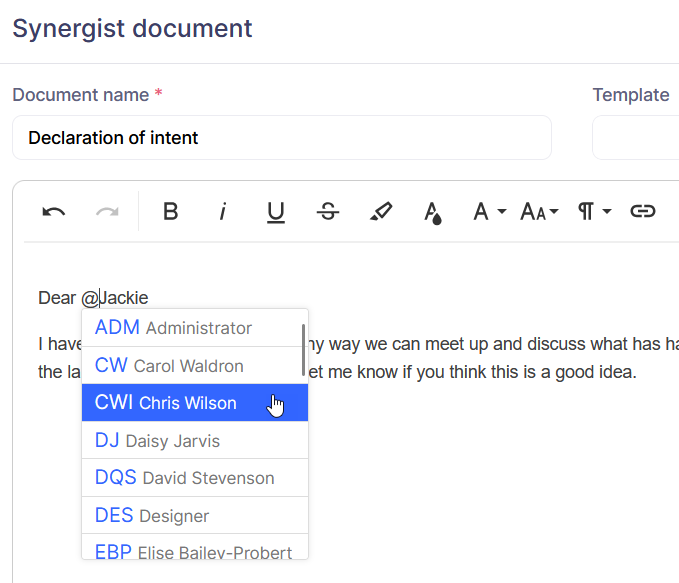Click the Redo arrow icon
Screen dimensions: 679x583
click(x=107, y=212)
